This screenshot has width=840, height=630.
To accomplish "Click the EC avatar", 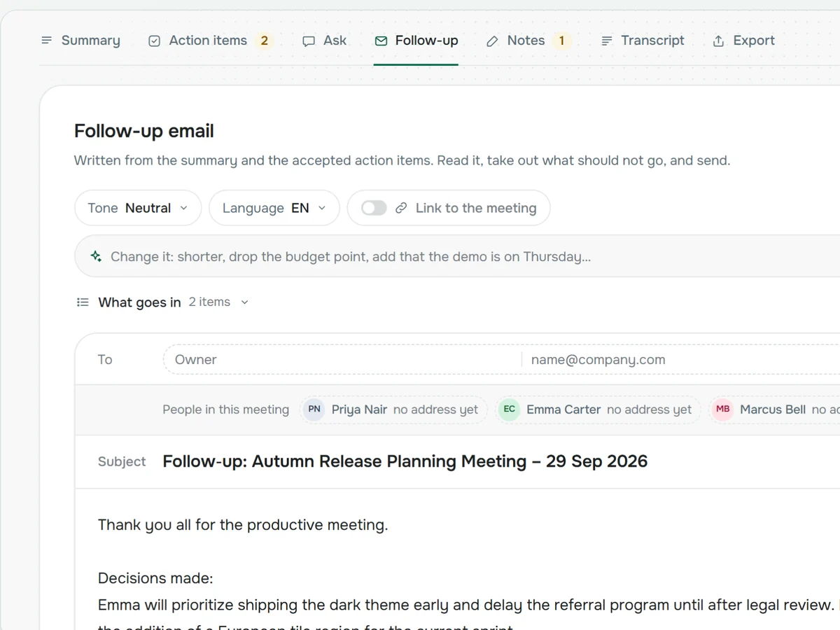I will point(510,409).
